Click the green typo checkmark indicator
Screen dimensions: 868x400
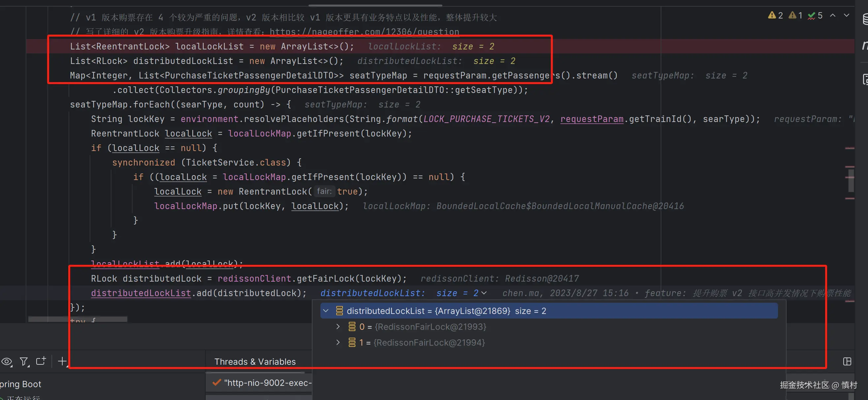[815, 15]
